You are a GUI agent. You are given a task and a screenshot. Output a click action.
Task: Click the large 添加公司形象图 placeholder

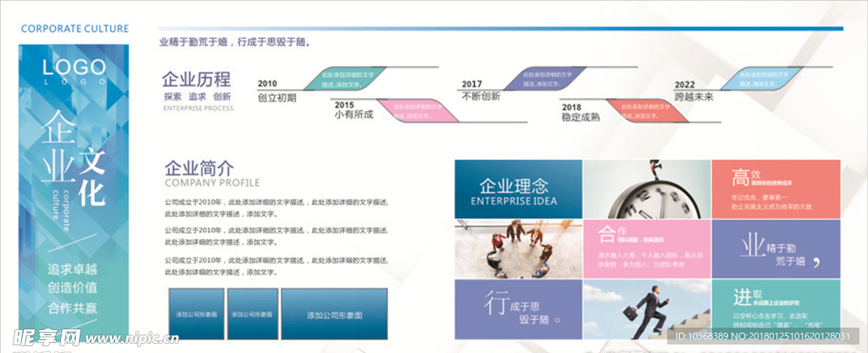pos(333,314)
